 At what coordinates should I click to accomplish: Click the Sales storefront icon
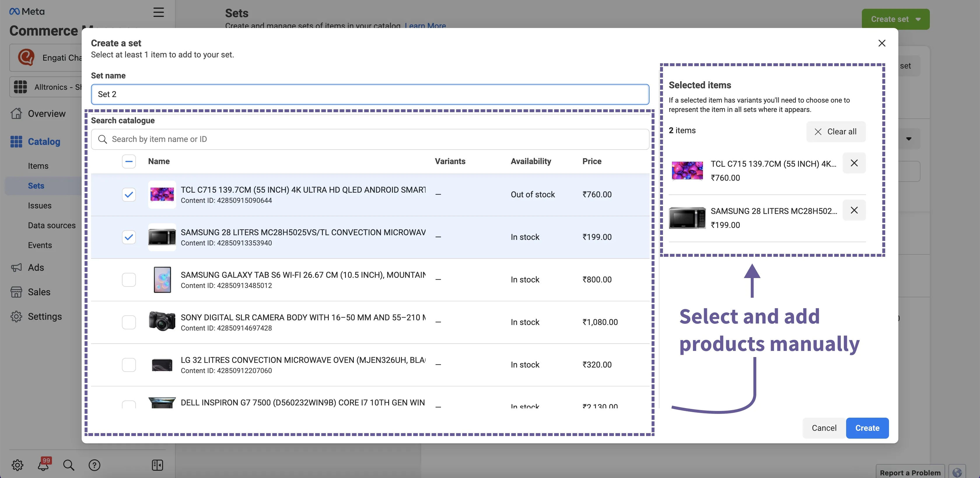point(16,292)
